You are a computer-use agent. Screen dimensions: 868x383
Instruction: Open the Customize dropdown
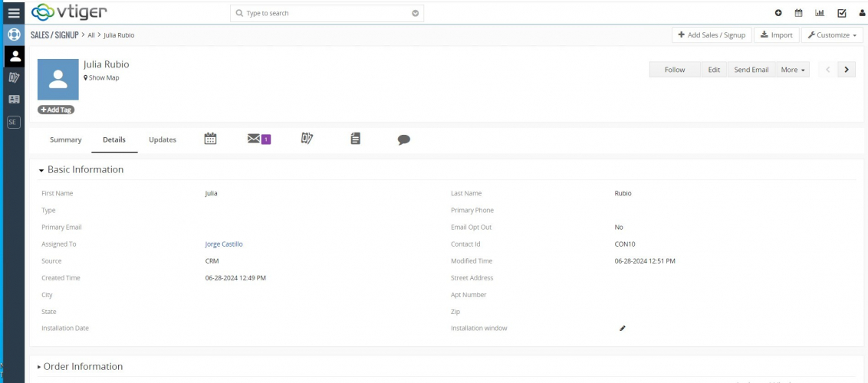(x=832, y=34)
